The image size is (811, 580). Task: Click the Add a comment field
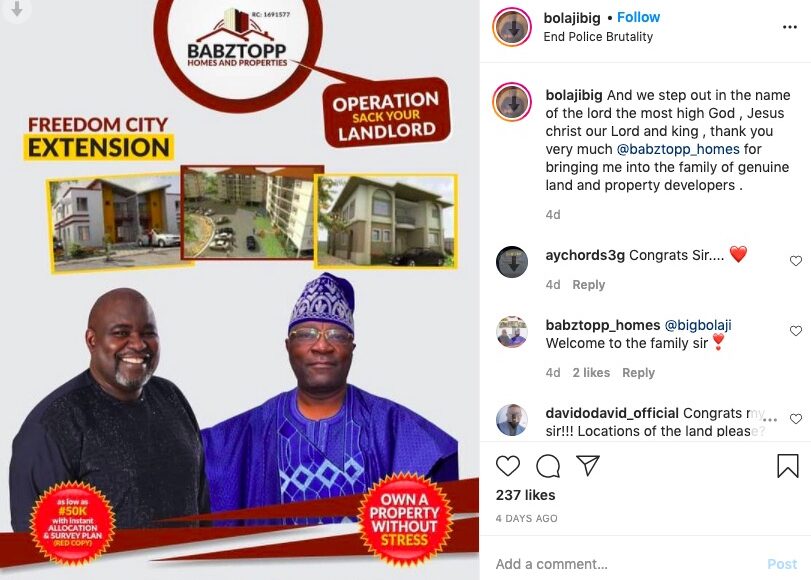pyautogui.click(x=626, y=564)
